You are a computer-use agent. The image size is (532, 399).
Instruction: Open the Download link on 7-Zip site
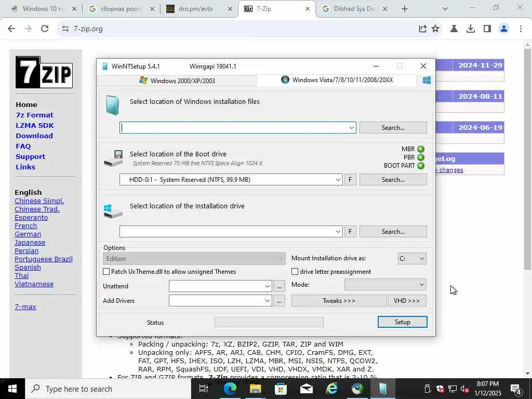pos(34,136)
